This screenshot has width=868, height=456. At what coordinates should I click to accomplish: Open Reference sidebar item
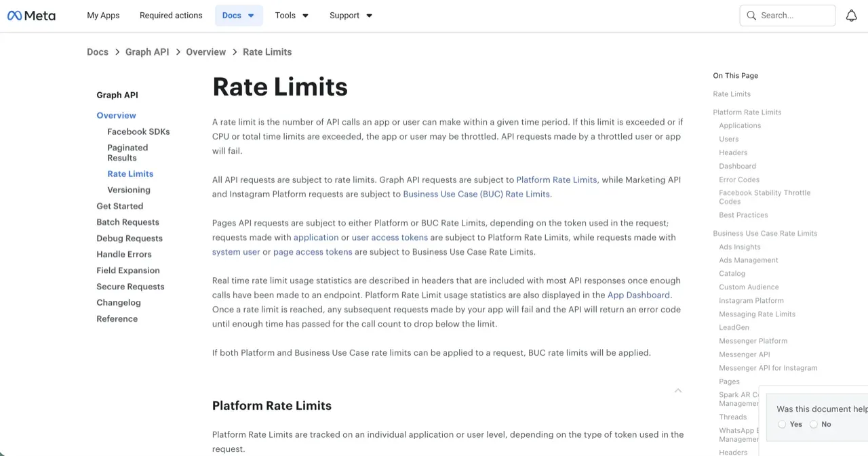pos(117,319)
